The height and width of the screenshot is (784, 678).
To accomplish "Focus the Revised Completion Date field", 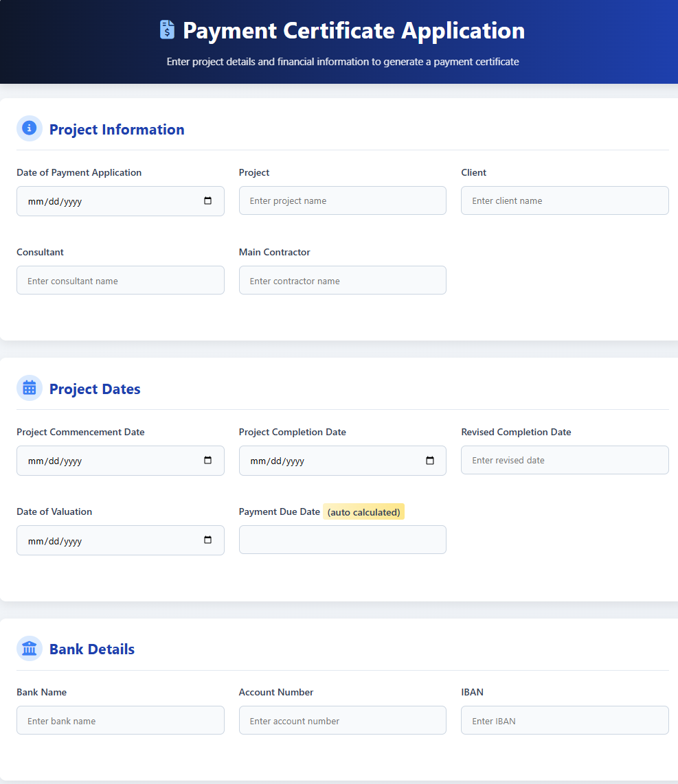I will (x=564, y=460).
